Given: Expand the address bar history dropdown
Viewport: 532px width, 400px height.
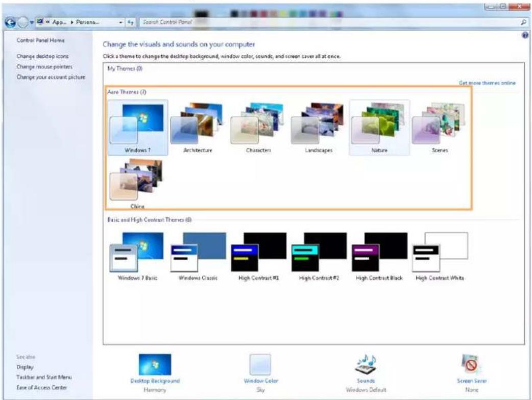Looking at the screenshot, I should [x=121, y=23].
